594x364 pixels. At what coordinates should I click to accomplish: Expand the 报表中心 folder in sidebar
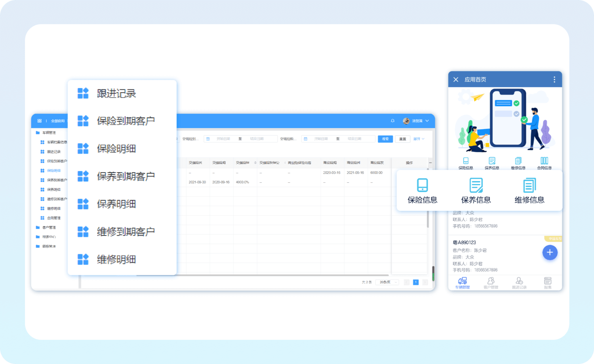pyautogui.click(x=49, y=237)
